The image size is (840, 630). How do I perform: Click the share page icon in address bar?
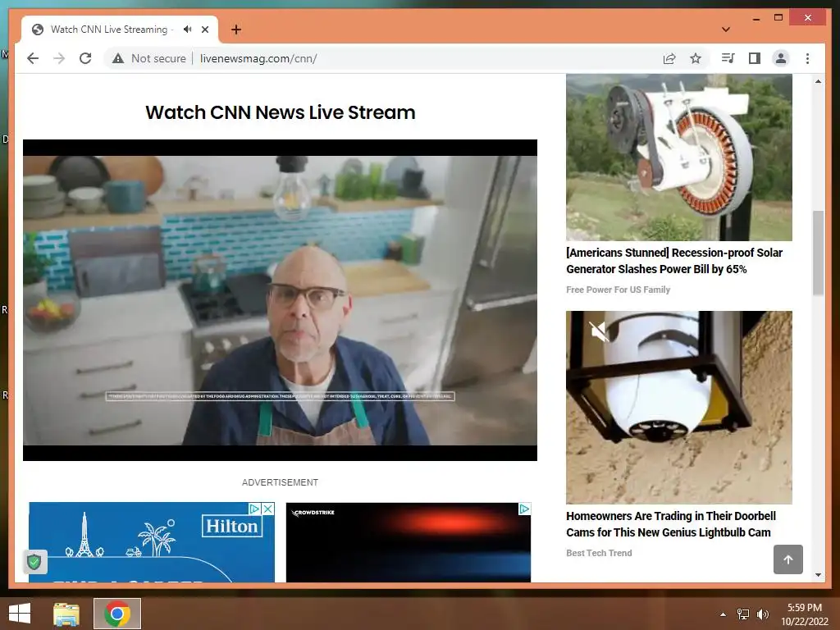(669, 58)
